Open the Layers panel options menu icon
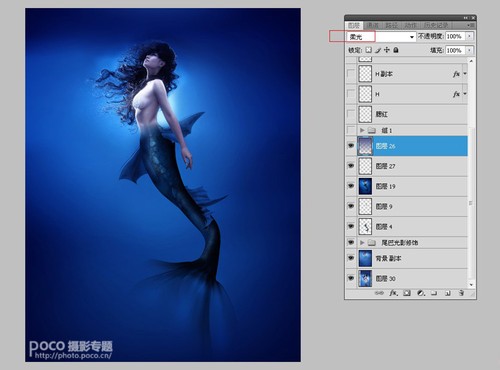Screen dimensions: 500x370 tap(470, 25)
